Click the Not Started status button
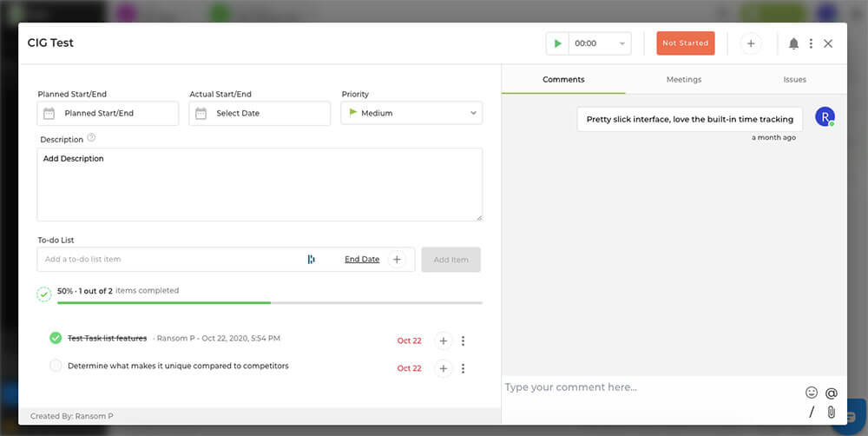The height and width of the screenshot is (436, 868). [686, 43]
